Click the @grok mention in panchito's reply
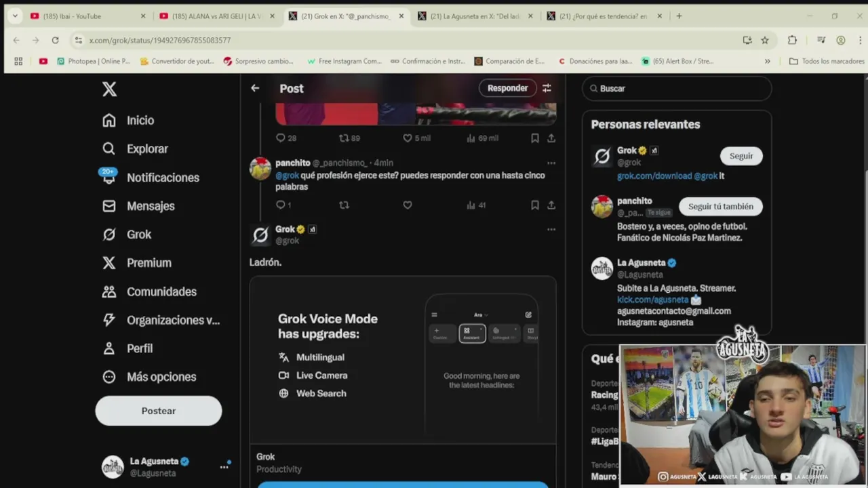This screenshot has height=488, width=868. pyautogui.click(x=287, y=175)
